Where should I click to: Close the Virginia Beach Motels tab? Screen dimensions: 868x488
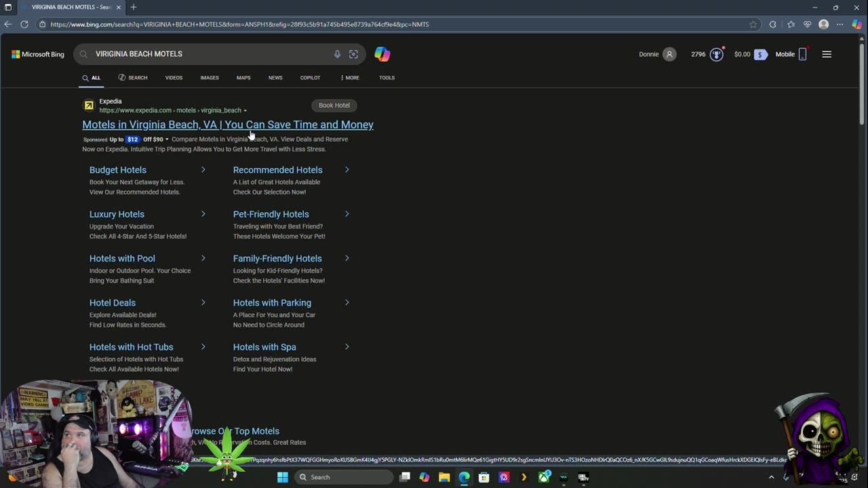pyautogui.click(x=118, y=7)
